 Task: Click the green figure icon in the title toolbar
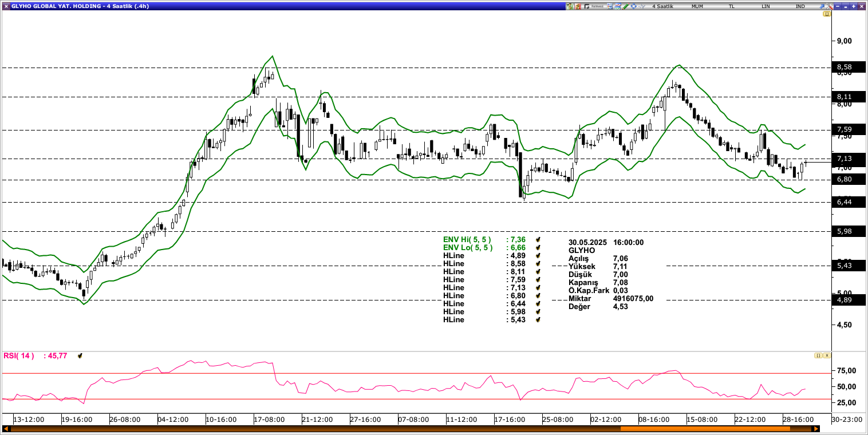pyautogui.click(x=569, y=6)
